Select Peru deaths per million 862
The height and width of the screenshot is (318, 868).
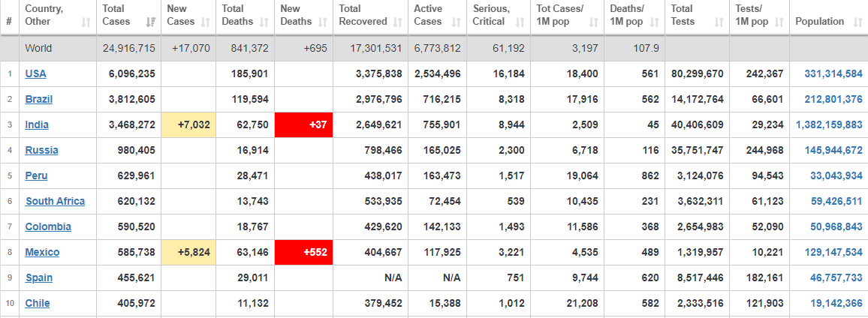click(x=650, y=175)
